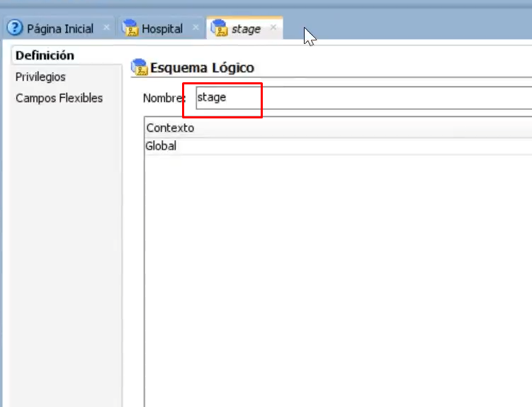Open the Campos Flexibles section

tap(59, 98)
